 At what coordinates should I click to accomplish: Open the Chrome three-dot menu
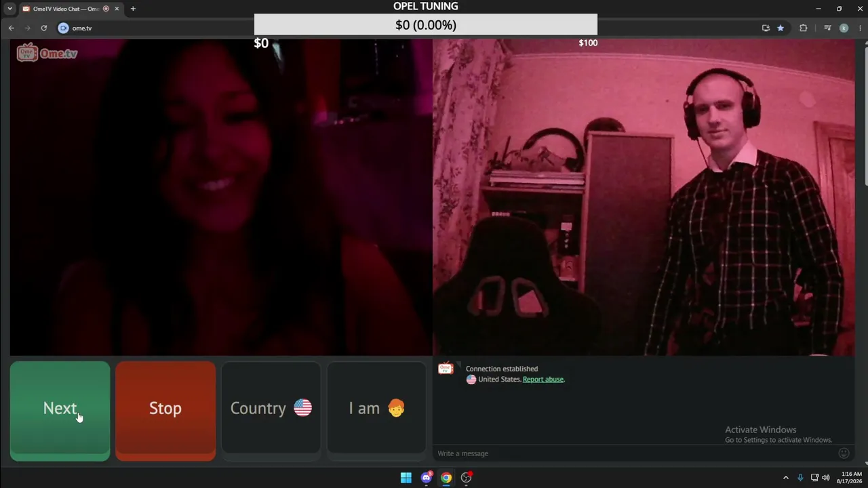860,28
